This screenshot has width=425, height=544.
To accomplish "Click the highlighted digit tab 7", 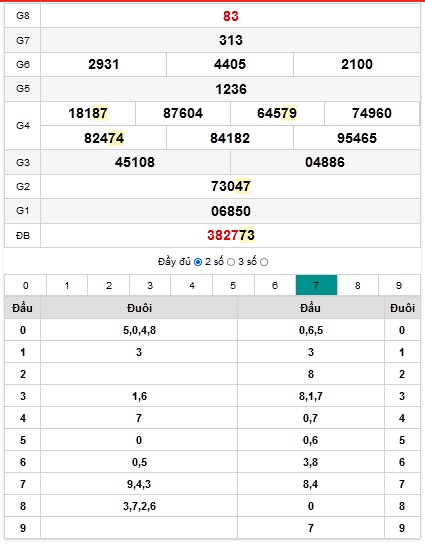I will [x=316, y=285].
